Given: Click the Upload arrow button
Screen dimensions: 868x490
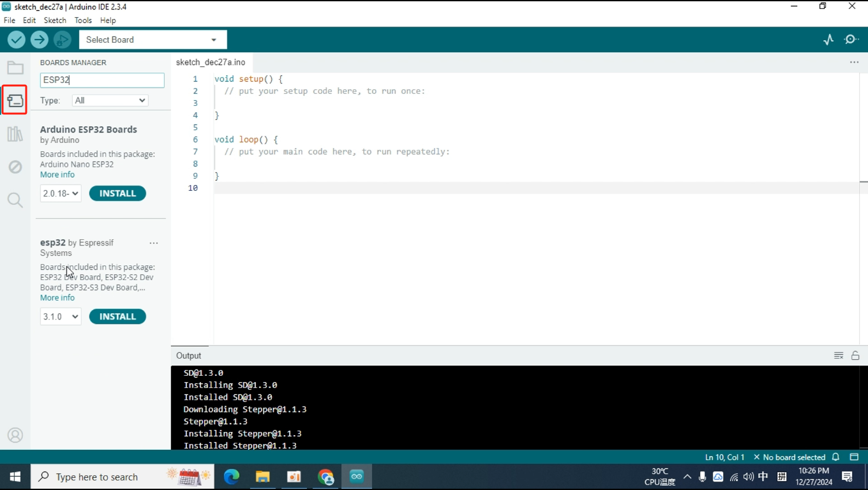Looking at the screenshot, I should [x=39, y=40].
